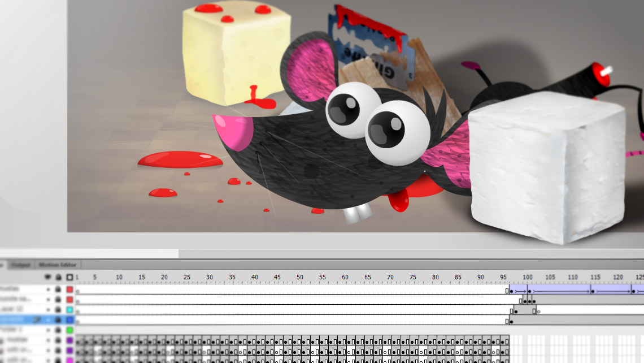Click the mouse's pink nose
This screenshot has width=644, height=363.
click(x=234, y=132)
